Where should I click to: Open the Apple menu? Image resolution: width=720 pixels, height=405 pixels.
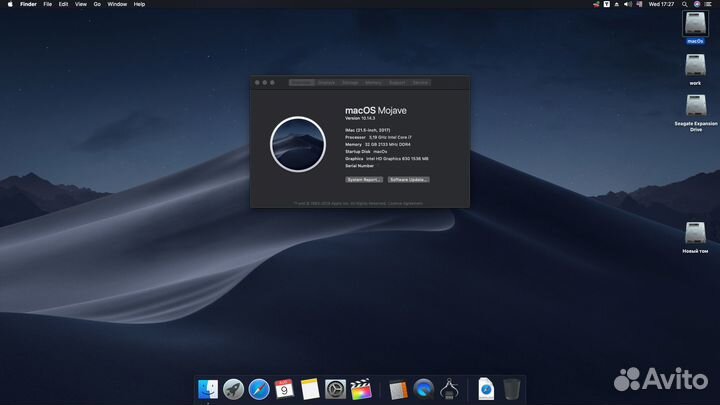(10, 4)
